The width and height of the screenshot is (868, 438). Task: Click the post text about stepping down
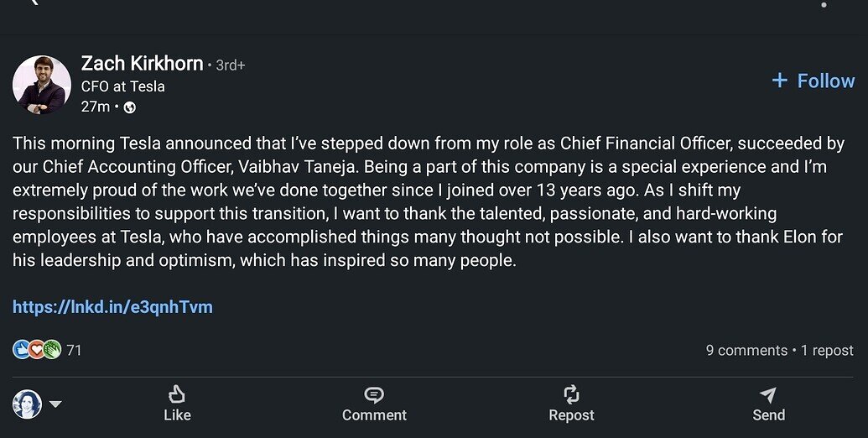tap(428, 201)
